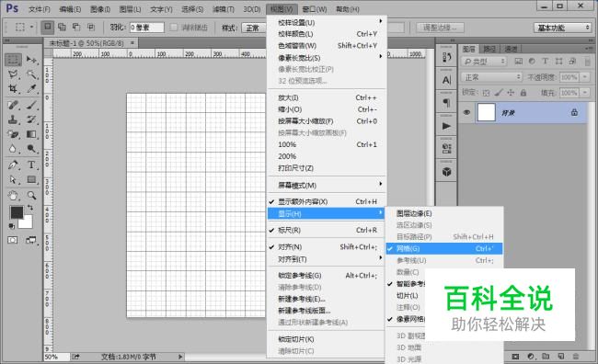
Task: Click the 消除锯齿 anti-alias checkbox
Action: (x=174, y=28)
